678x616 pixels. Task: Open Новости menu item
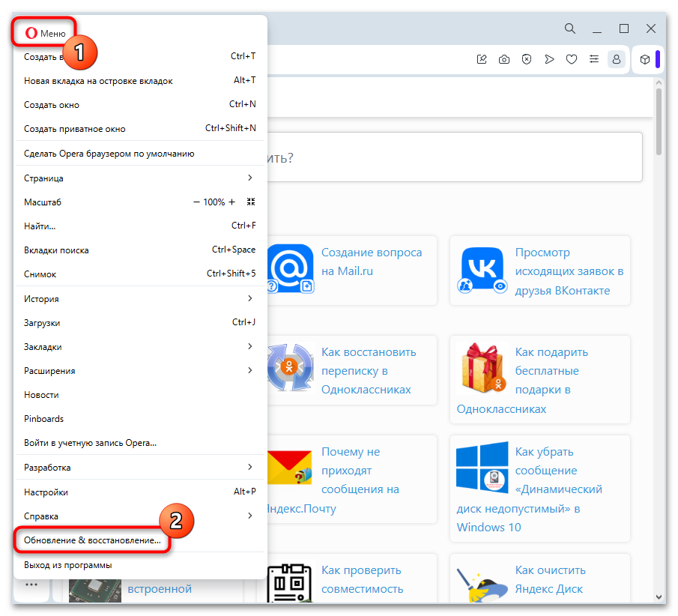[x=140, y=394]
